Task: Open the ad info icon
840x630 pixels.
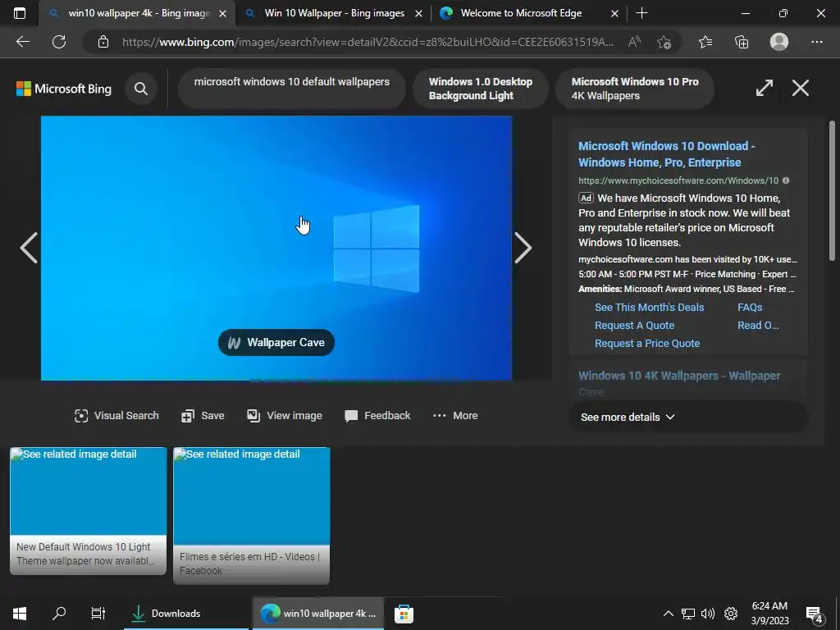Action: pos(785,180)
